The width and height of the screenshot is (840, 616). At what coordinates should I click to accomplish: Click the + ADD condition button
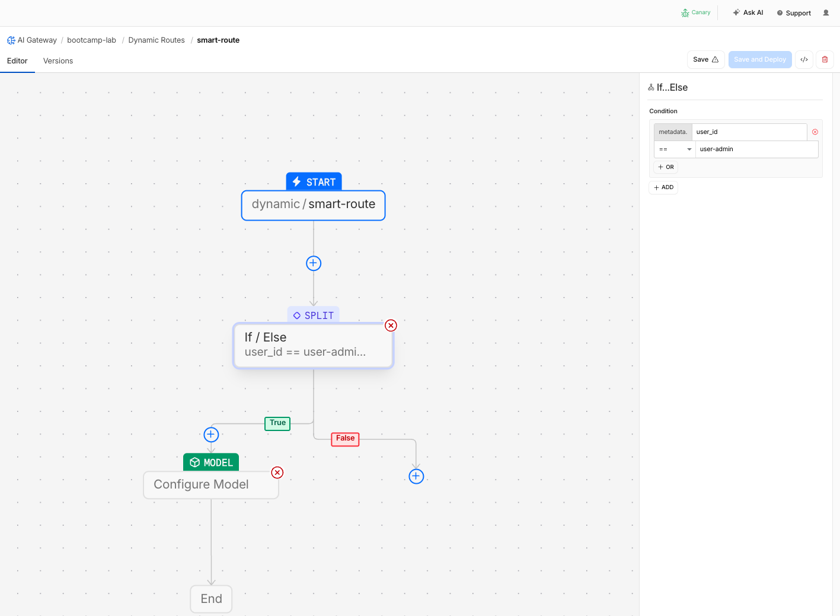[x=663, y=187]
